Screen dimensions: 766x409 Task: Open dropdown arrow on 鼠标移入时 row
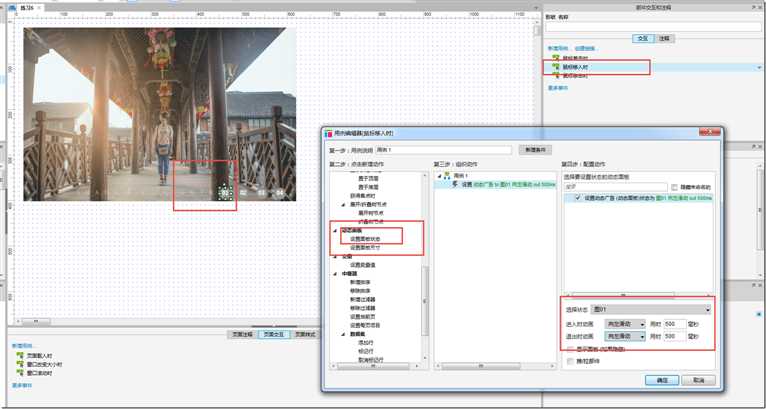coord(760,67)
